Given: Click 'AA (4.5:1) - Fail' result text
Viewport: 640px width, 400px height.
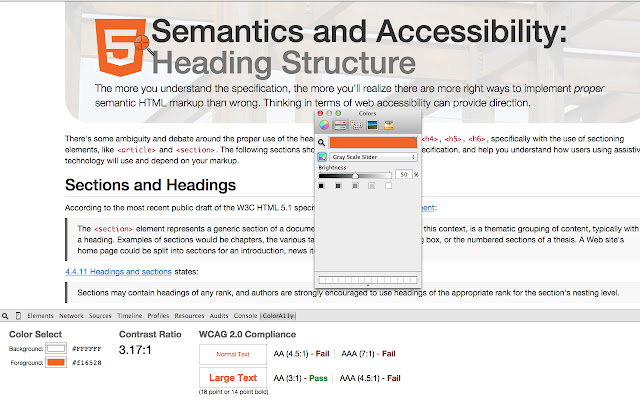Looking at the screenshot, I should pos(301,353).
